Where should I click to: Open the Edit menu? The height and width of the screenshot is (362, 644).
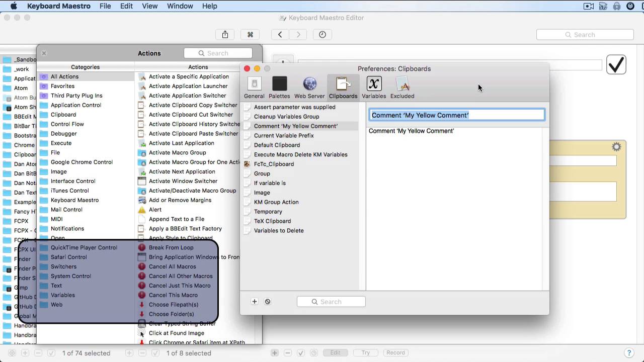coord(126,6)
